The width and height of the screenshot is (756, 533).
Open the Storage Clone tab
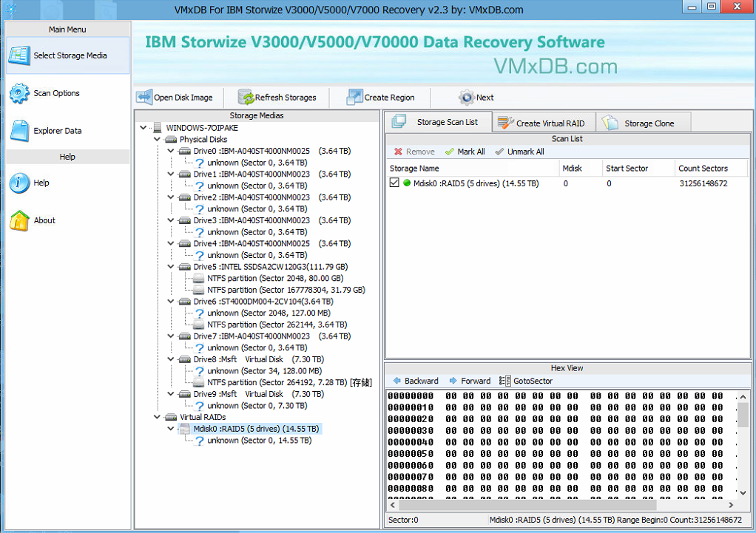tap(644, 123)
